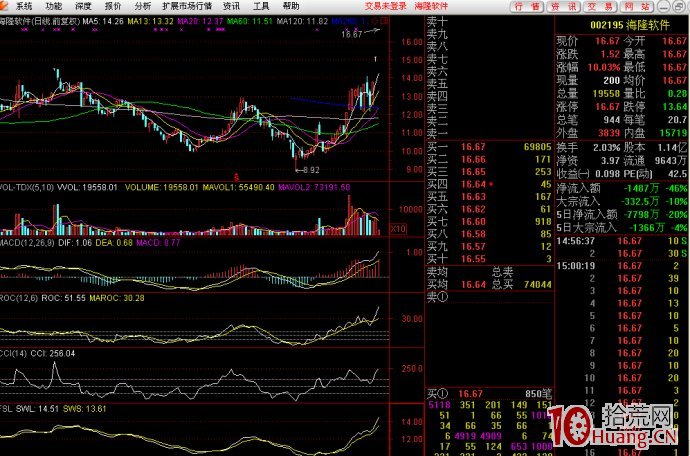Click the CCI(14) indicator label
Viewport: 690px width, 456px height.
point(13,353)
